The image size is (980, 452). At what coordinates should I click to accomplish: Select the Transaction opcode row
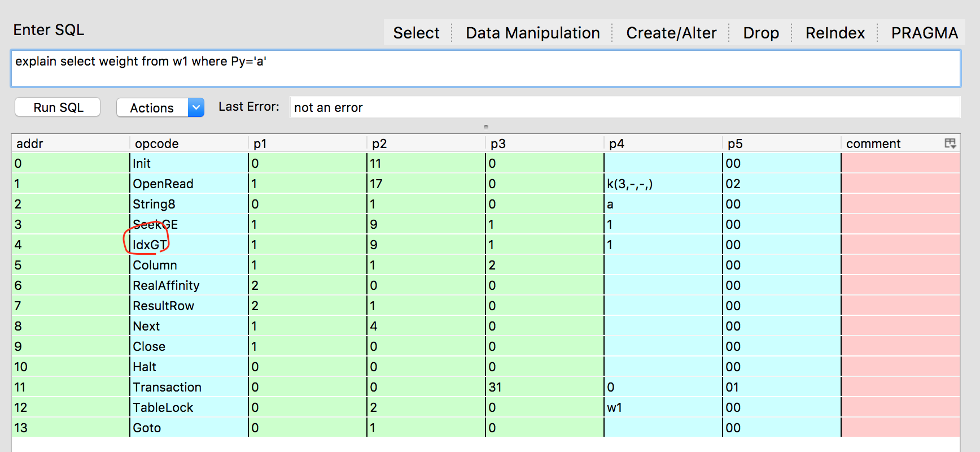[x=167, y=387]
